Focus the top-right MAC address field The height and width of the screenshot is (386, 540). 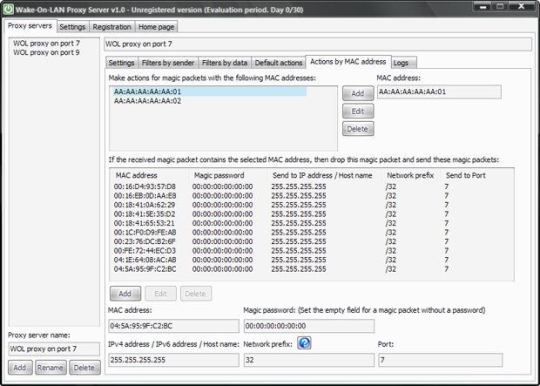[439, 92]
